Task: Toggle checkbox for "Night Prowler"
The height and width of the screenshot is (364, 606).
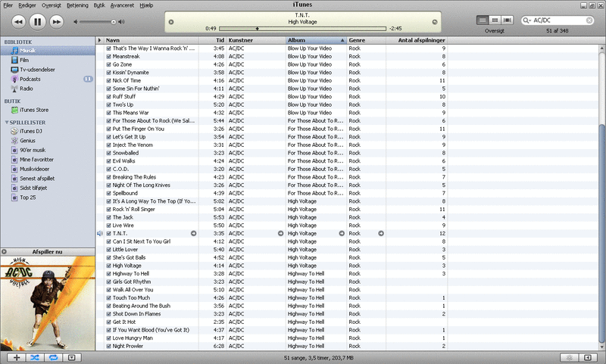Action: (x=109, y=346)
